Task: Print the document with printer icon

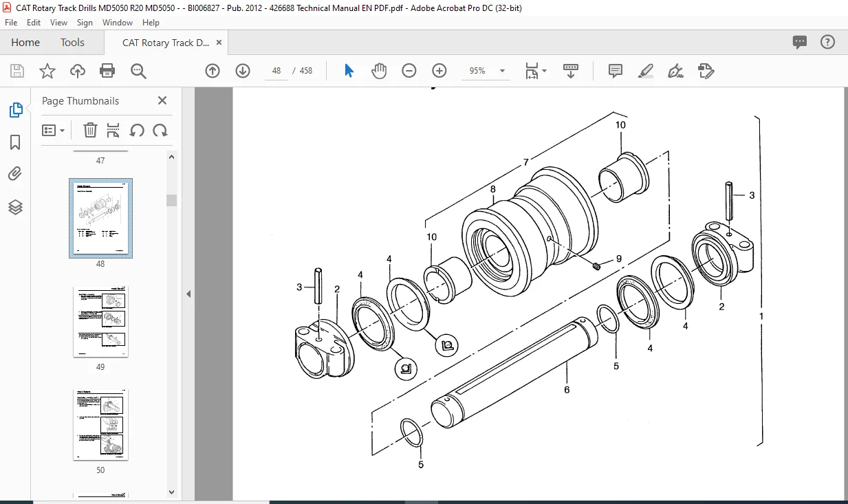Action: coord(107,71)
